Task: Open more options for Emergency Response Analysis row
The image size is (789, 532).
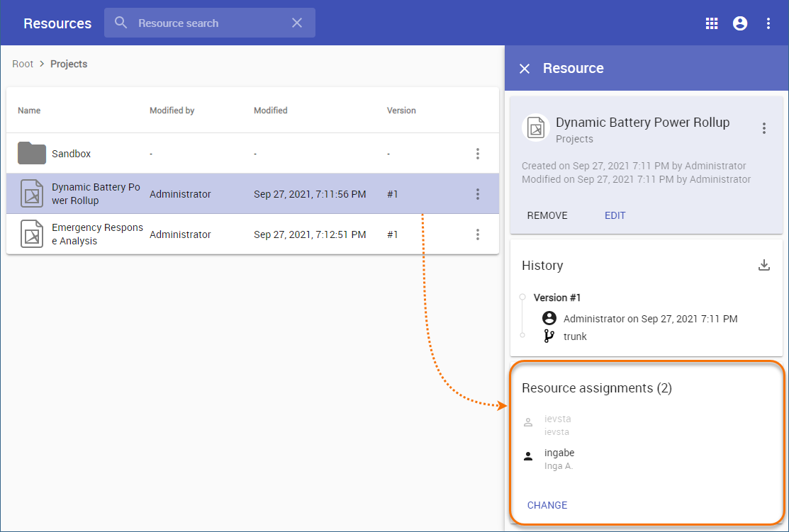Action: (x=478, y=234)
